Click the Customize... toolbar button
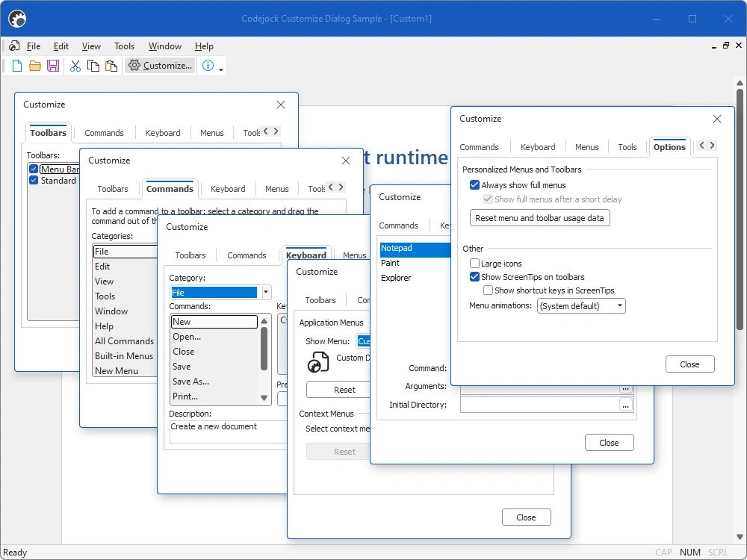 pyautogui.click(x=161, y=65)
